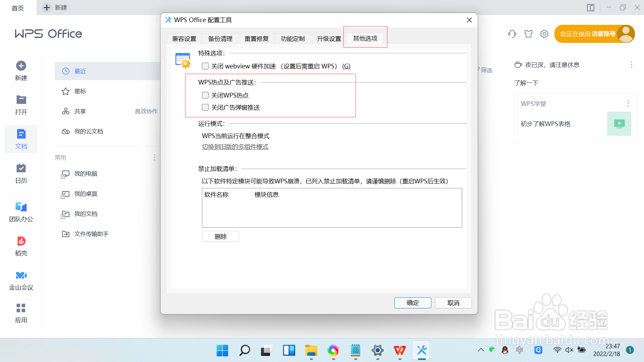Check 关闭广告弹窗推送 checkbox
The image size is (644, 362).
click(x=205, y=107)
